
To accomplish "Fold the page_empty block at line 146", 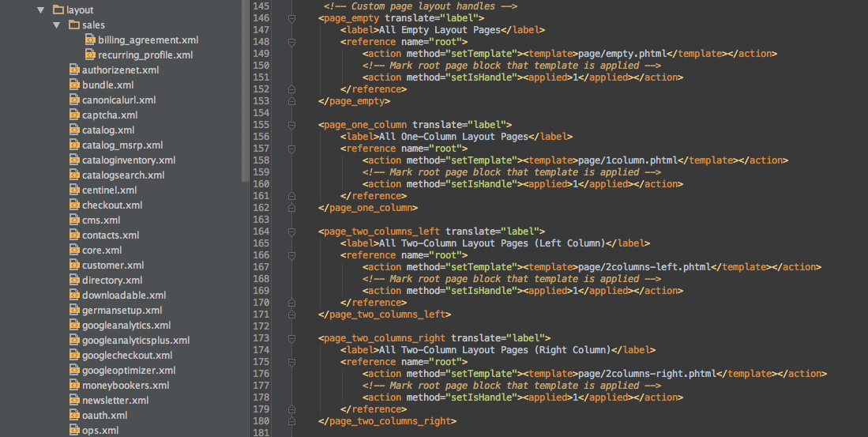I will click(x=291, y=18).
